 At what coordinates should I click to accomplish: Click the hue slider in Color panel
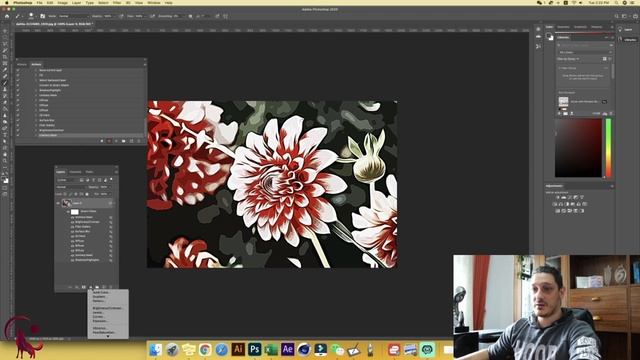(609, 148)
